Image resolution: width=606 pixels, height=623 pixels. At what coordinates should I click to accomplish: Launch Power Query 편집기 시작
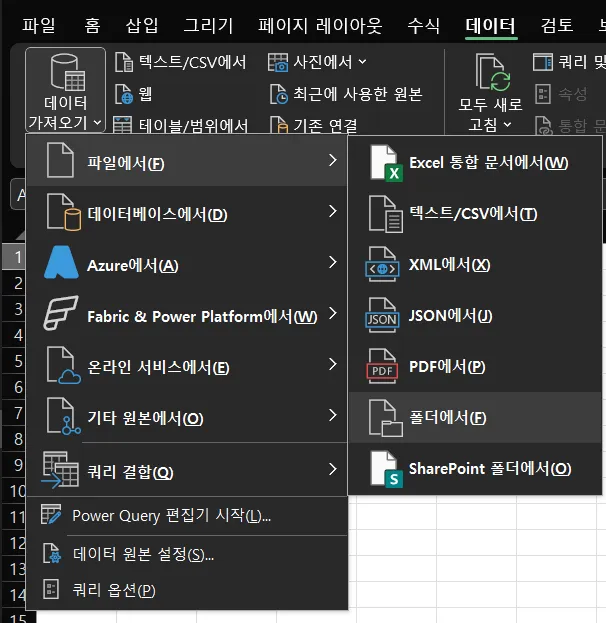pyautogui.click(x=171, y=516)
